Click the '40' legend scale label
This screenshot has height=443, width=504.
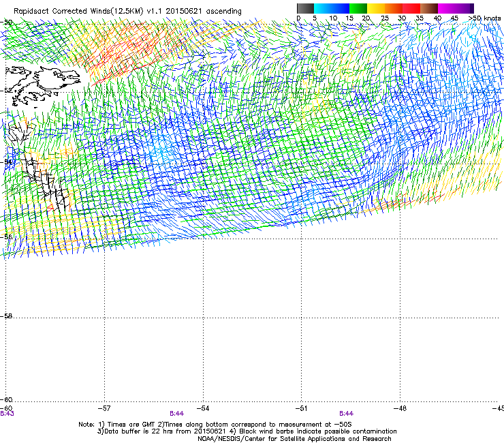(437, 18)
